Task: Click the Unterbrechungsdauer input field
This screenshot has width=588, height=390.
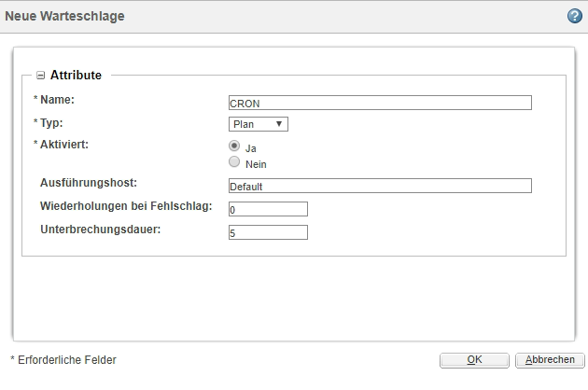Action: click(267, 232)
